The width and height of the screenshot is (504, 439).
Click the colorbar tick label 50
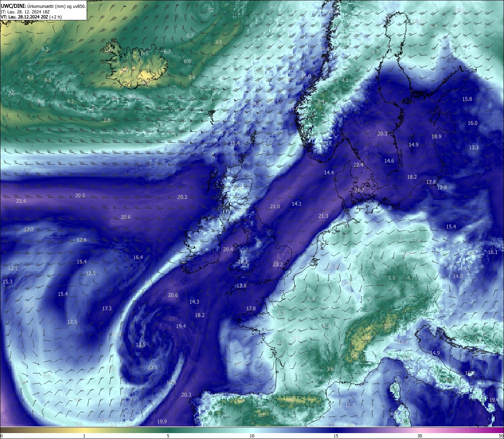pyautogui.click(x=500, y=436)
